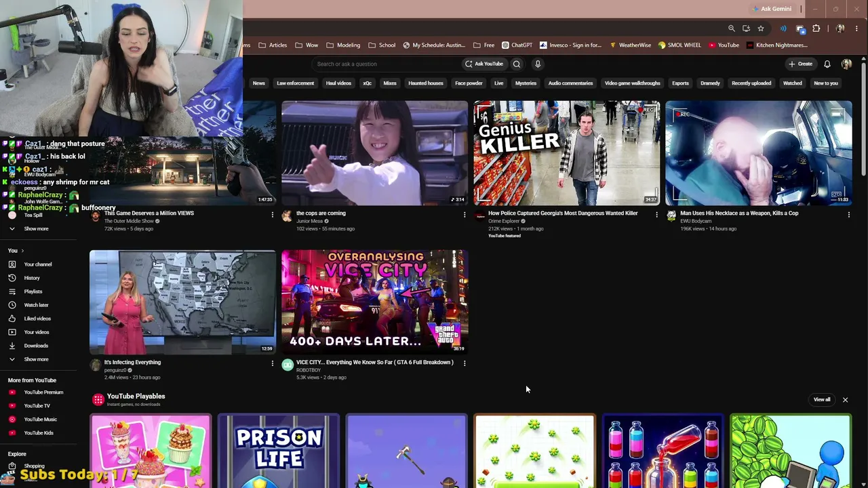
Task: Select the Mysteries filter chip
Action: tap(526, 83)
